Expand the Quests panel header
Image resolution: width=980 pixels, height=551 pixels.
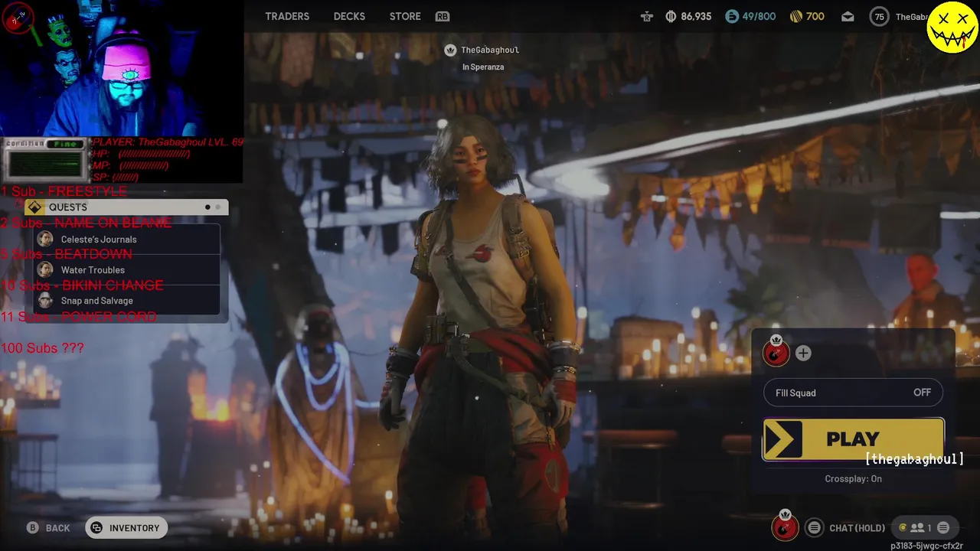tap(126, 207)
